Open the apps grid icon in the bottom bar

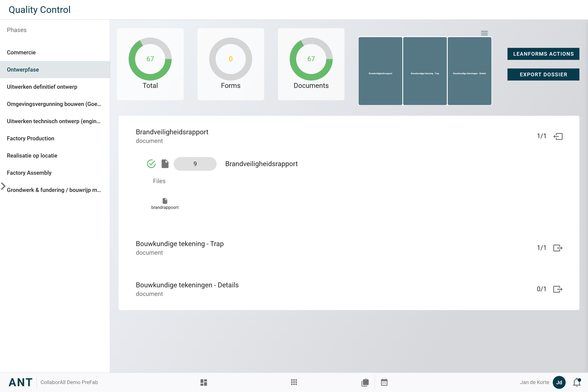(294, 382)
